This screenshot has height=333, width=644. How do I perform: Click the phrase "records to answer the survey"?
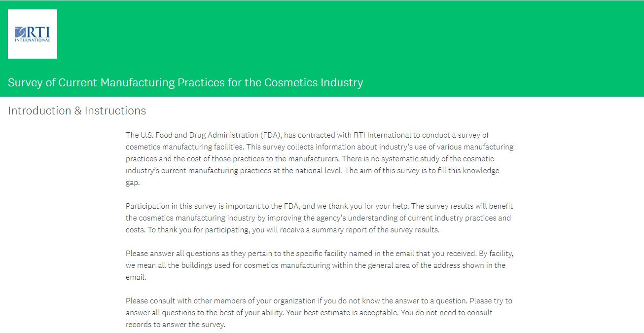point(175,324)
